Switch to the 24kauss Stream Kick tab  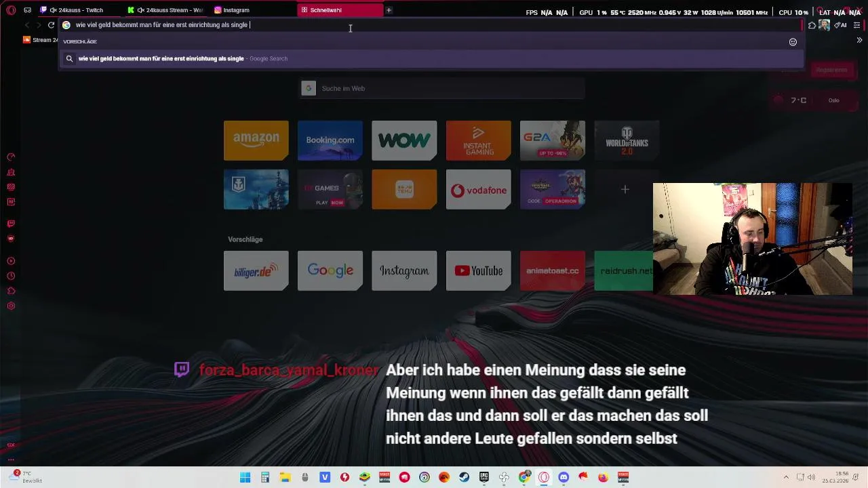[167, 10]
